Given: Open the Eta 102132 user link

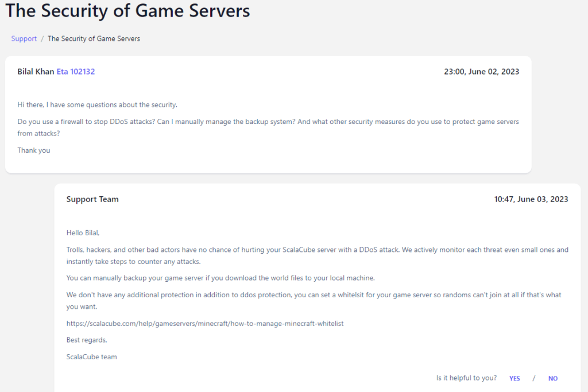Looking at the screenshot, I should pos(76,72).
